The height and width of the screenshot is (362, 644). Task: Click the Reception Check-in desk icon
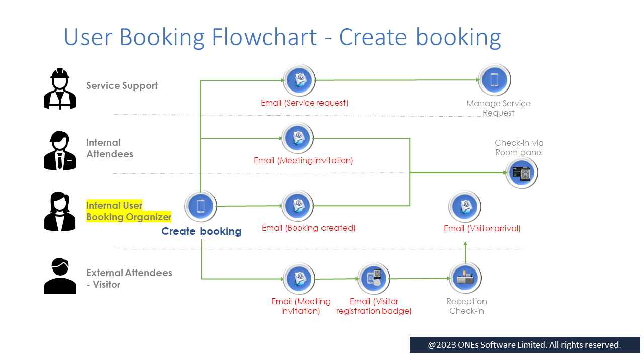tap(465, 278)
